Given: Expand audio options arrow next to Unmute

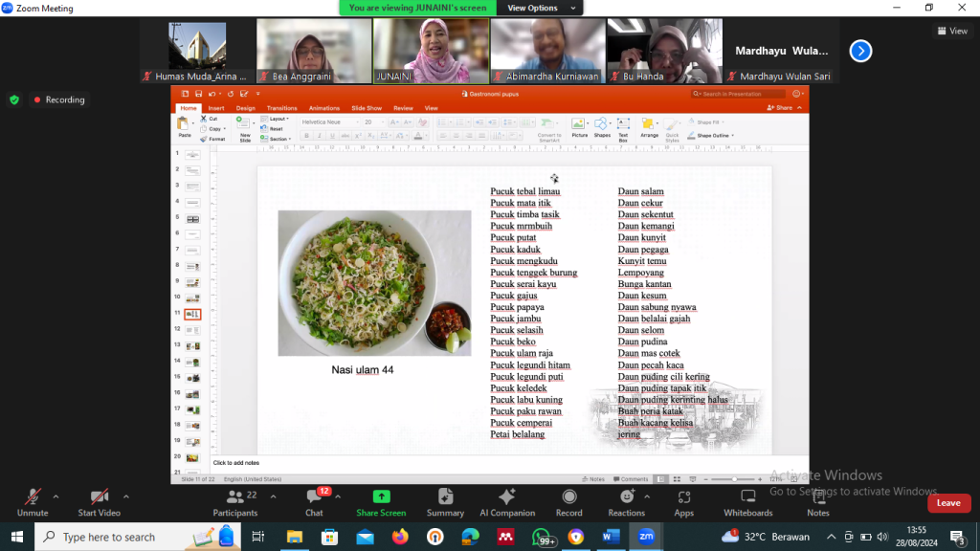Looking at the screenshot, I should 56,496.
